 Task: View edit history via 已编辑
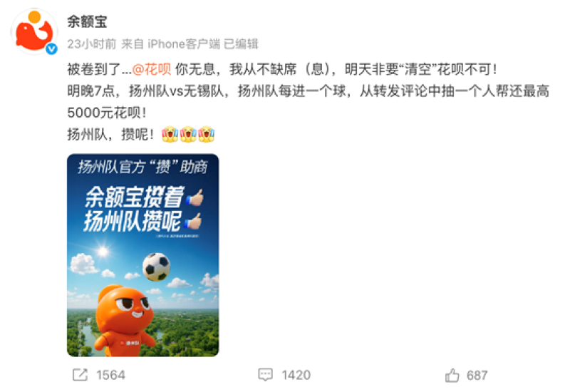click(241, 44)
